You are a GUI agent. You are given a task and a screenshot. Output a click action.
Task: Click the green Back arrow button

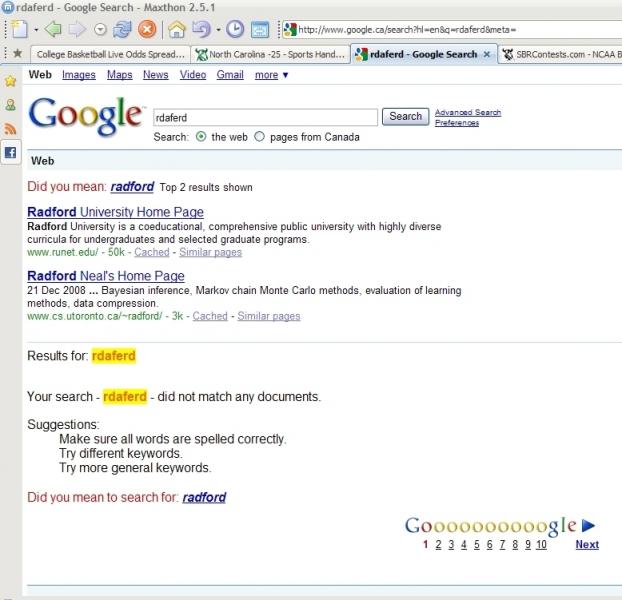(x=53, y=29)
